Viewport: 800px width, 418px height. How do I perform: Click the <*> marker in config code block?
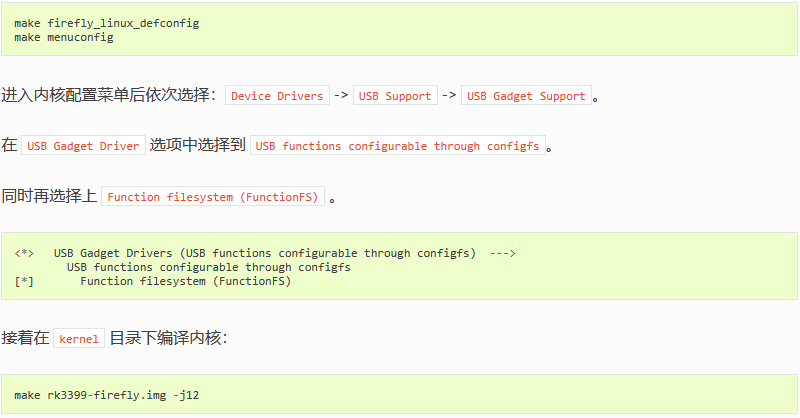[x=24, y=253]
